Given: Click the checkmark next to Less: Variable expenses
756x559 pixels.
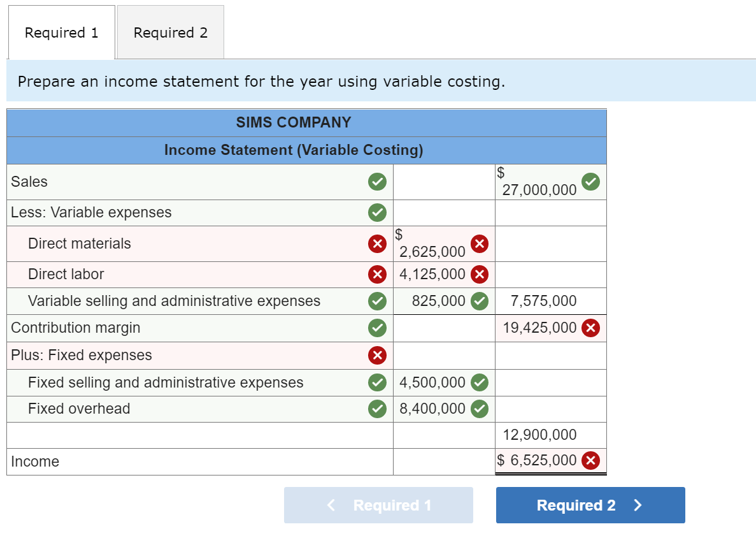Looking at the screenshot, I should [x=377, y=212].
